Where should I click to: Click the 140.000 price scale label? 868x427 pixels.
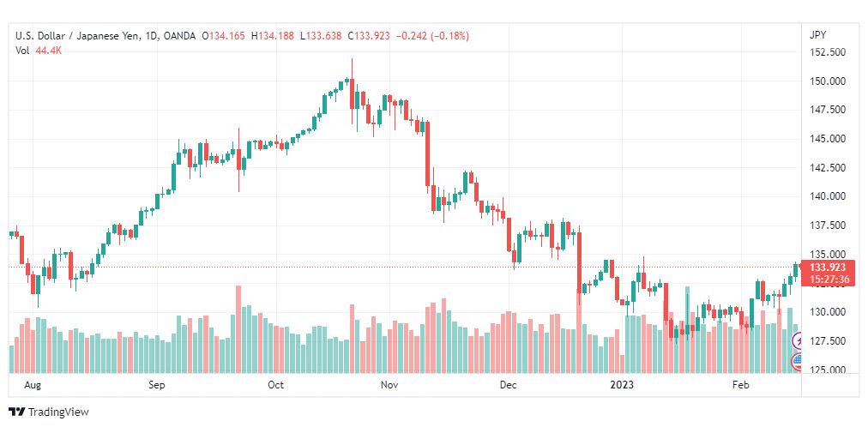[827, 196]
